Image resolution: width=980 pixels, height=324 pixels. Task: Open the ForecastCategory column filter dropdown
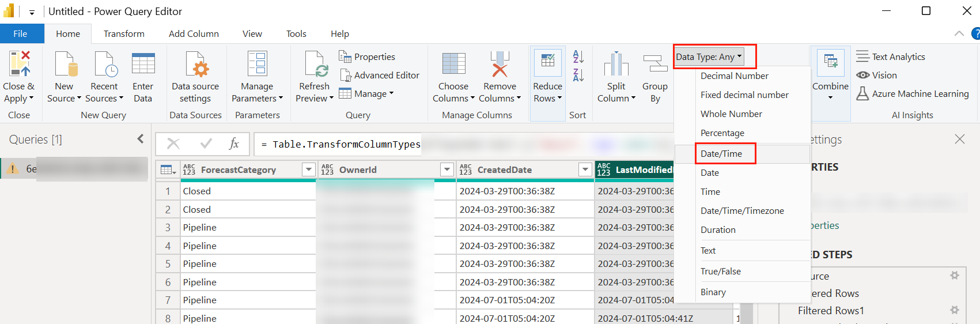coord(309,169)
